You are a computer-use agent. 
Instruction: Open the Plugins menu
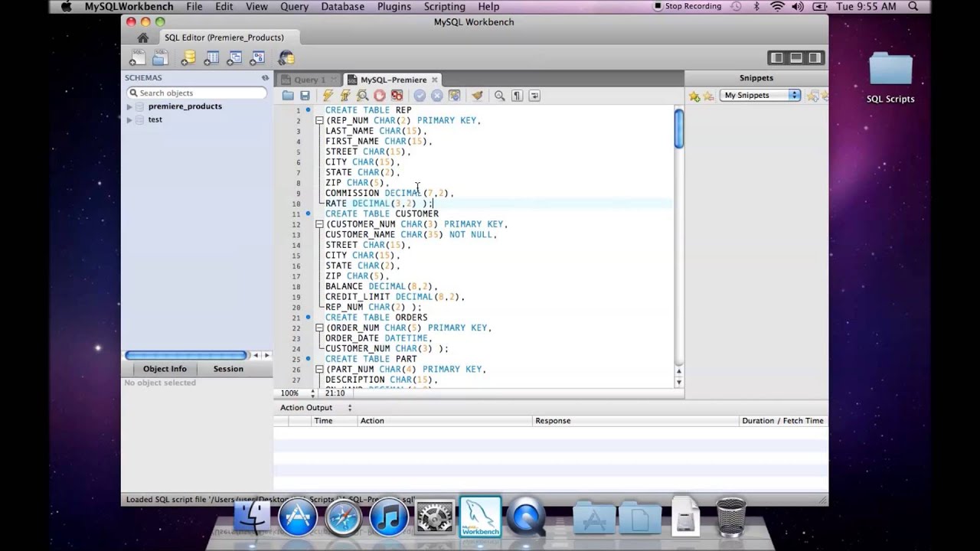pyautogui.click(x=394, y=7)
